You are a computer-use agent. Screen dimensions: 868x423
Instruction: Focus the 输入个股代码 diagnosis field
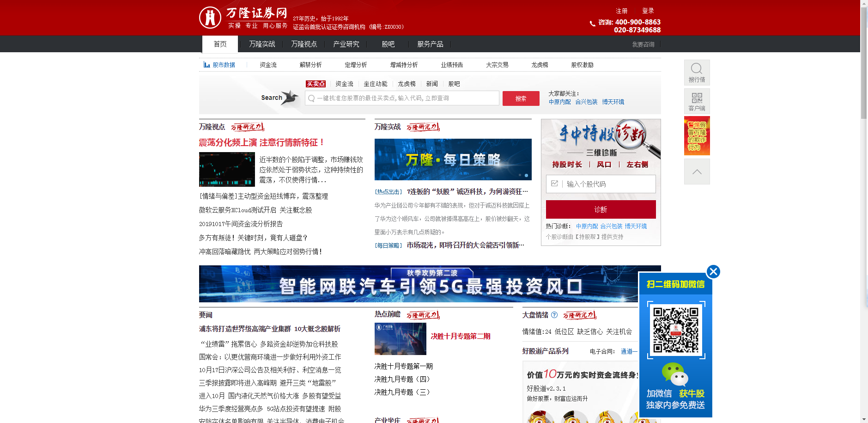pos(601,184)
